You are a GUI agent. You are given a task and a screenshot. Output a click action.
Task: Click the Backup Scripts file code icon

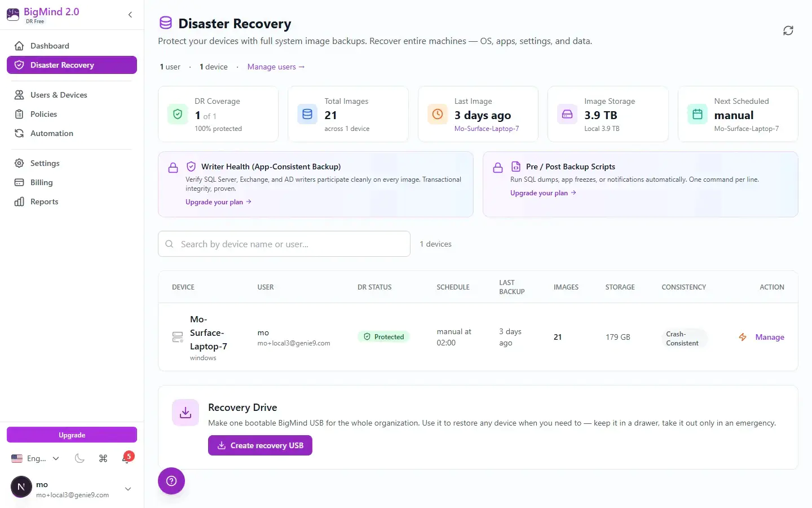point(516,167)
